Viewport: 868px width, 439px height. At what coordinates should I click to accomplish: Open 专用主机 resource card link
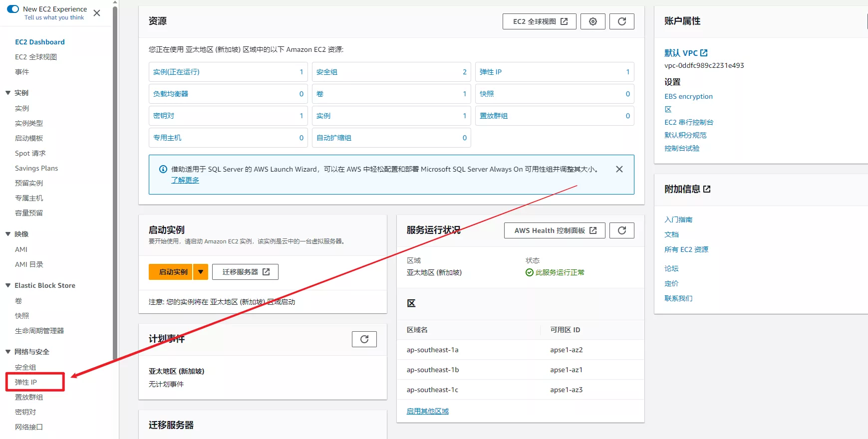167,138
